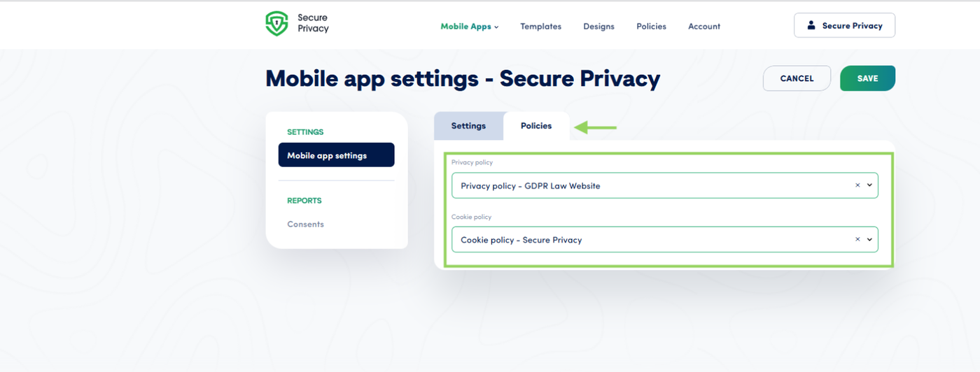
Task: Click the Secure Privacy shield logo
Action: click(276, 23)
